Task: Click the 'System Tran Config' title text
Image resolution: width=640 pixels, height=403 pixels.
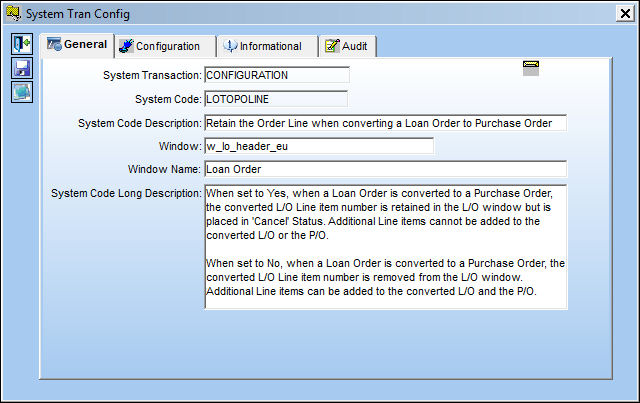Action: (78, 14)
